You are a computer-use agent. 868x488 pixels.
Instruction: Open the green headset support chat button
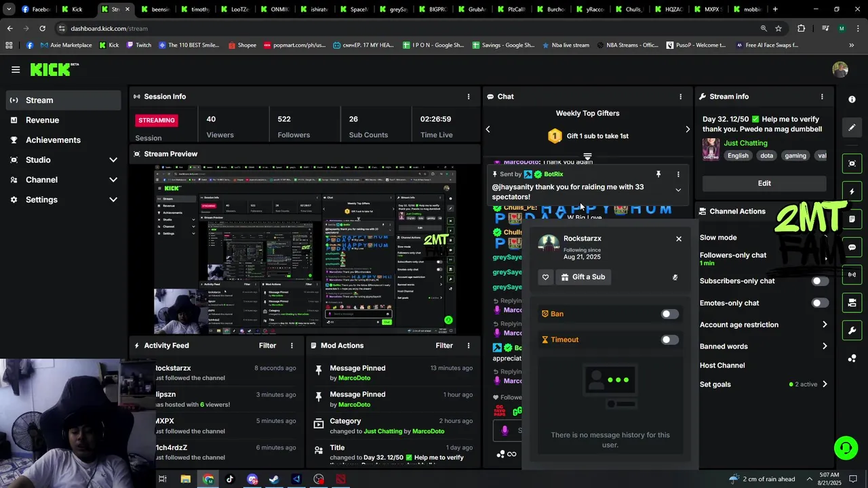(x=846, y=448)
